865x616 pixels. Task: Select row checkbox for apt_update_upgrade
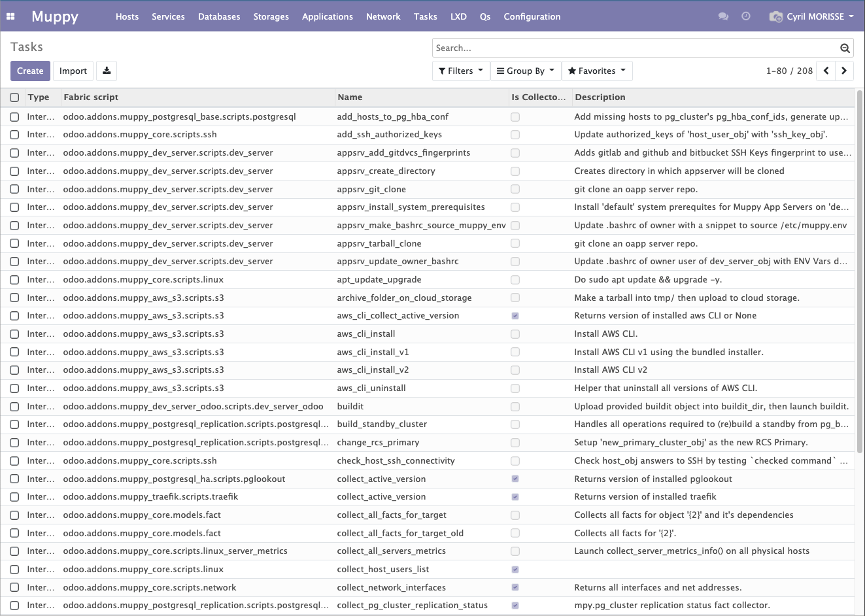(14, 280)
